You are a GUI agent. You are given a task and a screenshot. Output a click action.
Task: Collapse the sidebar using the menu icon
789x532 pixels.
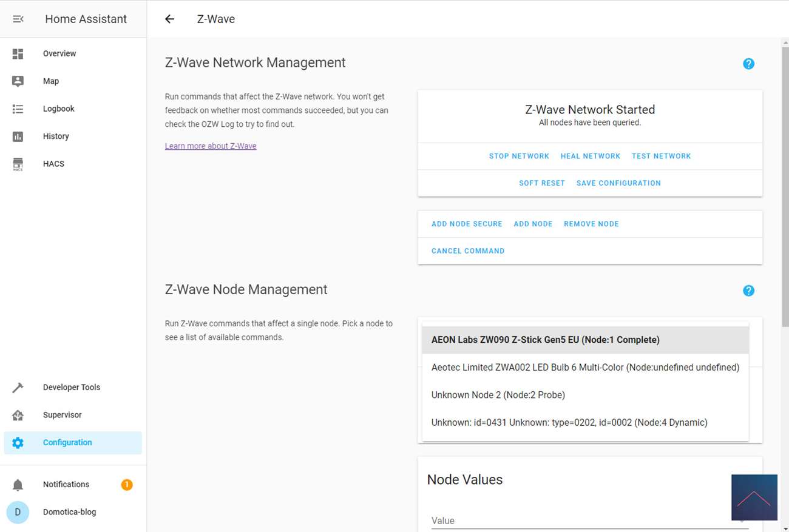click(x=18, y=19)
